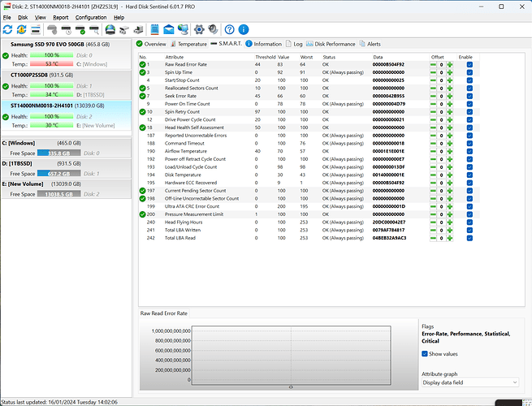Viewport: 532px width, 406px height.
Task: Click the blue Refresh toolbar icon
Action: (x=8, y=29)
